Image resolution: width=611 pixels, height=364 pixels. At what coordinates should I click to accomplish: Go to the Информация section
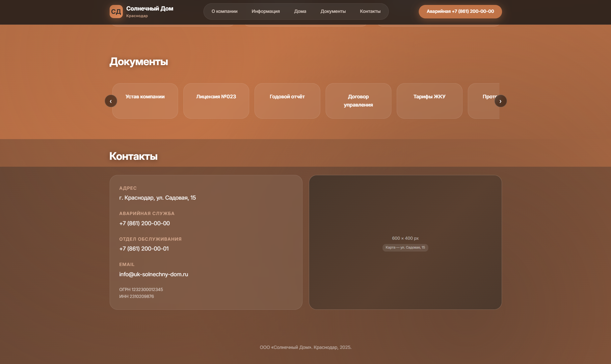click(x=266, y=11)
